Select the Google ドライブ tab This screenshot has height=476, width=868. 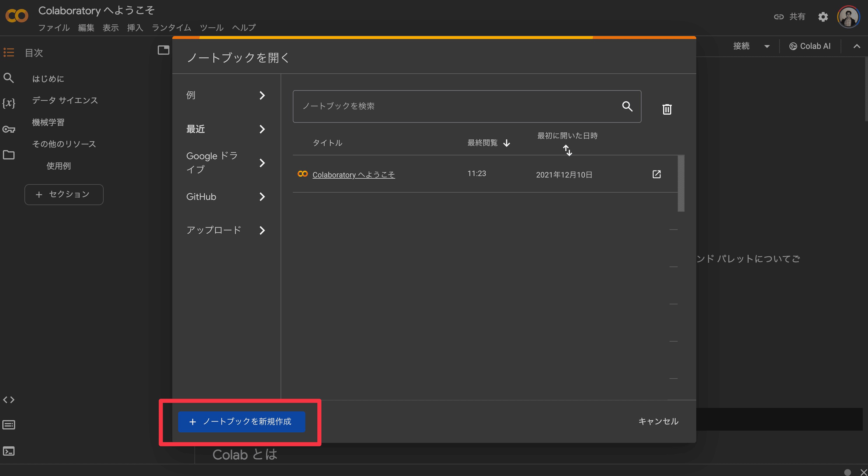(226, 163)
